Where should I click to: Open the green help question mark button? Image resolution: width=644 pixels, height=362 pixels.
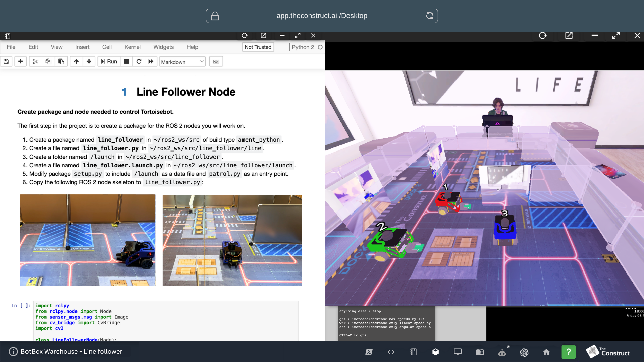pyautogui.click(x=569, y=352)
